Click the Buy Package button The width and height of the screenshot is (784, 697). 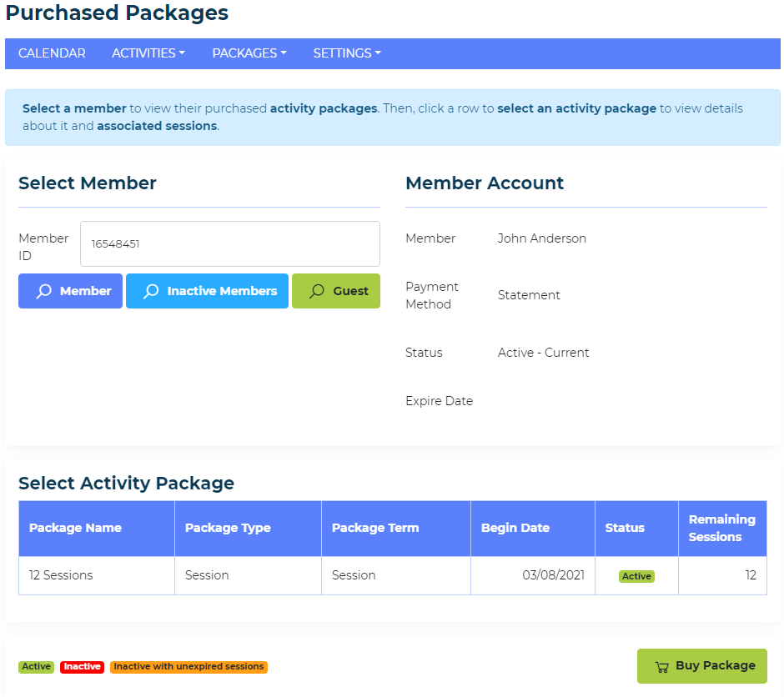coord(702,666)
